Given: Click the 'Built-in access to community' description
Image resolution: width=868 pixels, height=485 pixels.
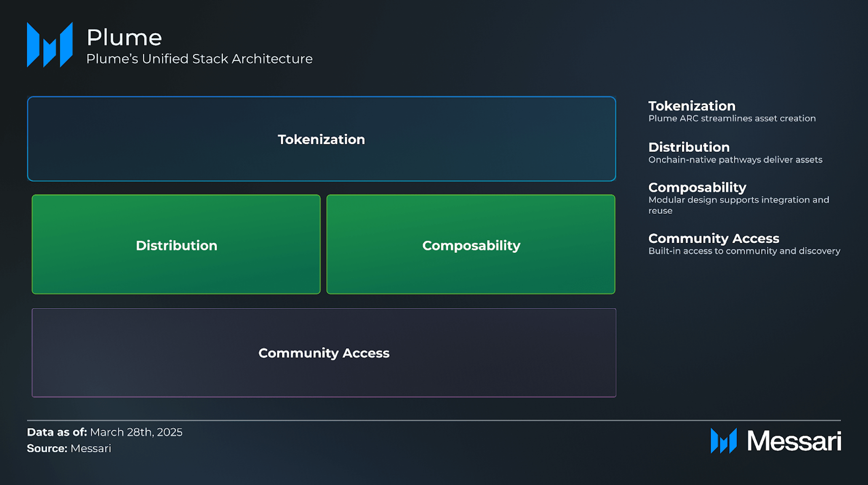Looking at the screenshot, I should (x=744, y=251).
